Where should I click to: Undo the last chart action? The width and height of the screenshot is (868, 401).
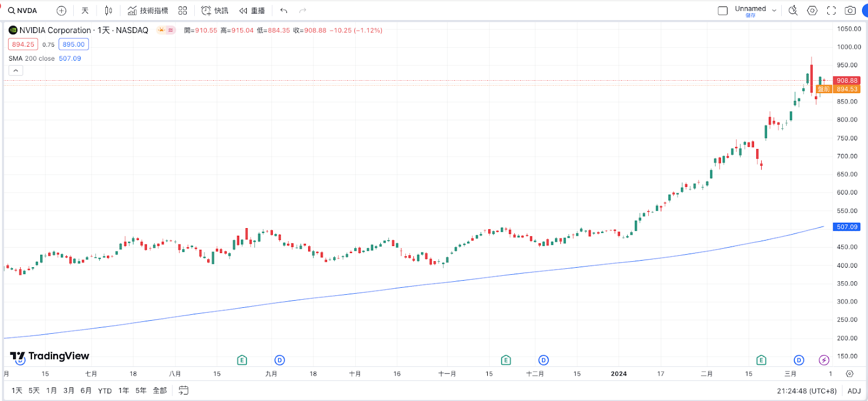(284, 11)
